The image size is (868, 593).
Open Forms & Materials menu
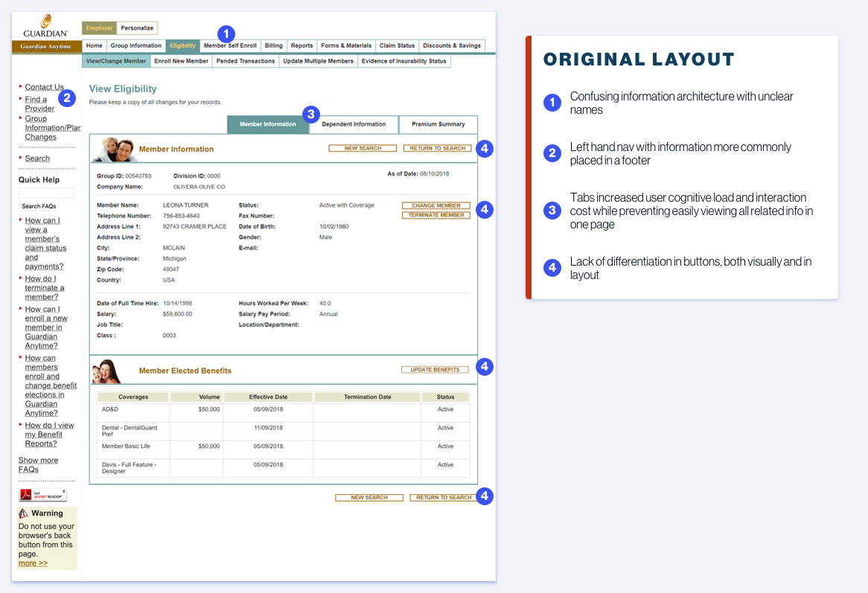(x=346, y=46)
